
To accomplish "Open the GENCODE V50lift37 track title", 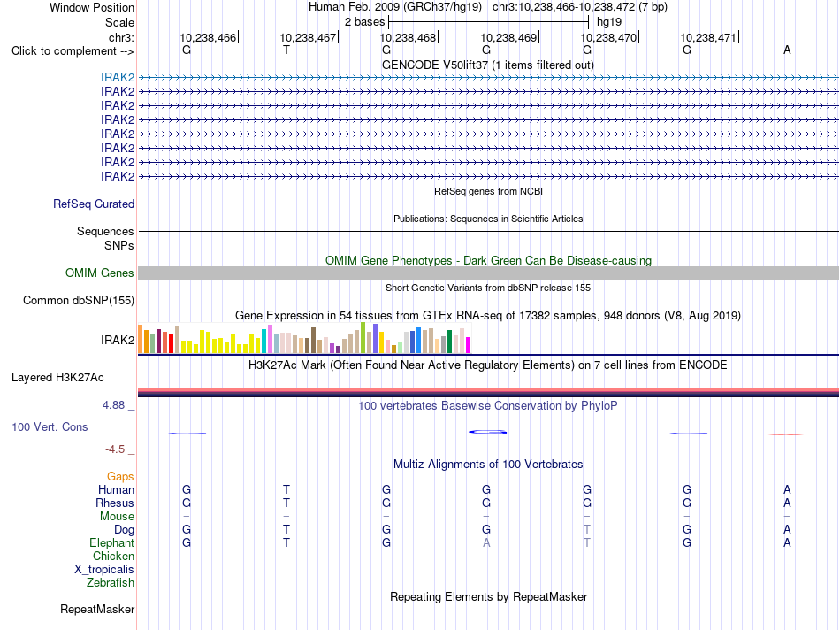I will click(x=488, y=65).
